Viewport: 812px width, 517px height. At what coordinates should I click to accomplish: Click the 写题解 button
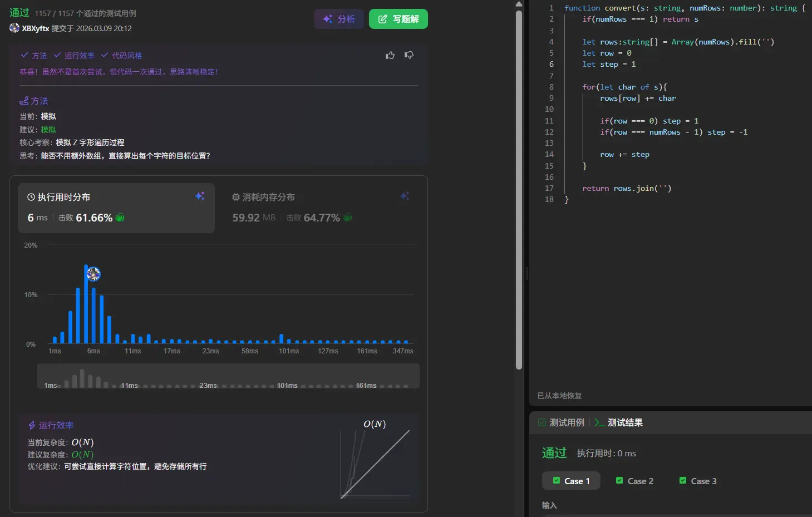pos(398,19)
